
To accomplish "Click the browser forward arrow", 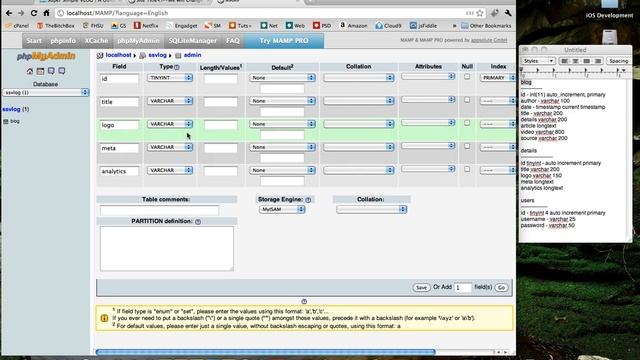I will click(21, 13).
